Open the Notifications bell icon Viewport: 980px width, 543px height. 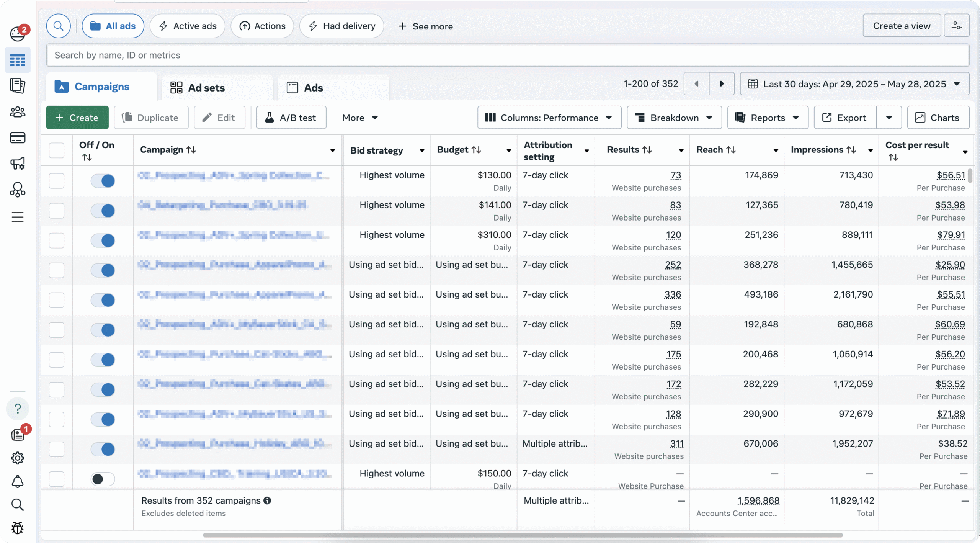18,481
